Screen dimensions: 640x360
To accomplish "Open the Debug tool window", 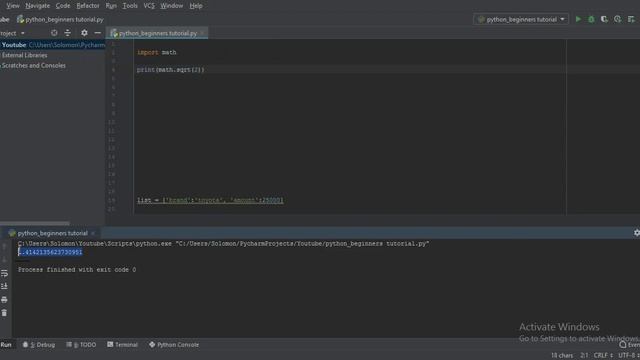I will click(39, 345).
